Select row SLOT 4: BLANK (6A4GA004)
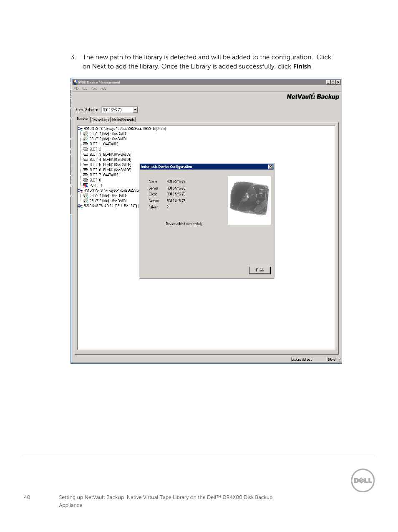This screenshot has width=398, height=532. pos(110,160)
